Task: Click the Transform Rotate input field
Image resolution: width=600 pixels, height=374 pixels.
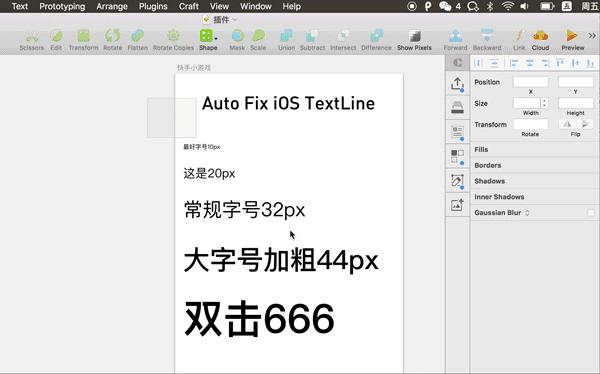Action: coord(530,124)
